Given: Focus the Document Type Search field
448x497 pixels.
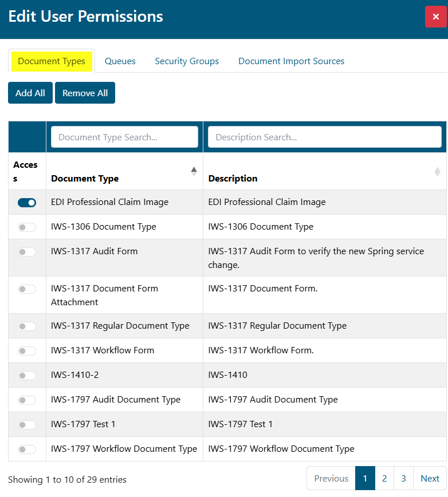Looking at the screenshot, I should click(124, 137).
